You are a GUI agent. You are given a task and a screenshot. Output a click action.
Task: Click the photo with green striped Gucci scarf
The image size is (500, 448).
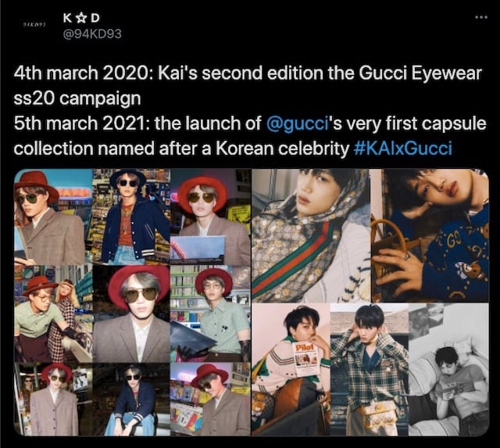[311, 236]
